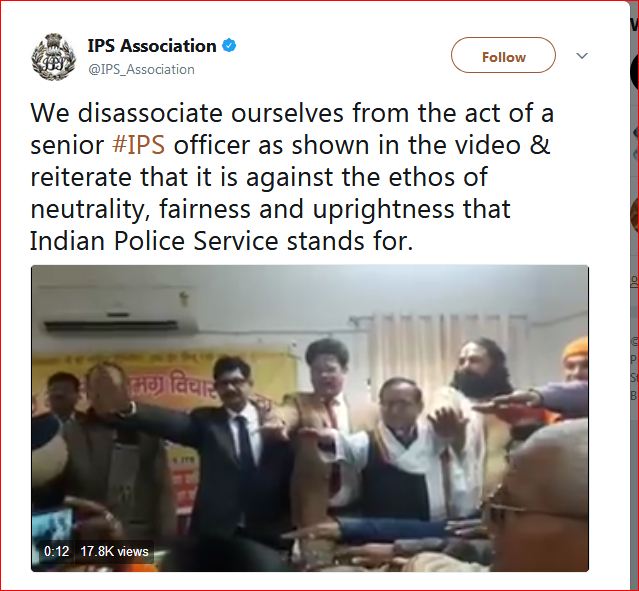Open the underlined link at right edge

tap(635, 280)
